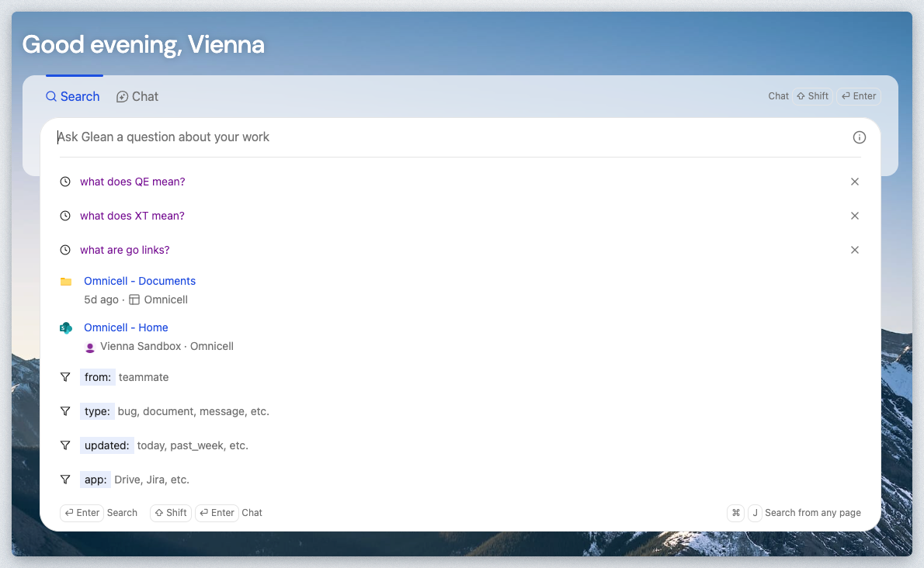This screenshot has height=568, width=924.
Task: Pick the 'app:' filter suggestion
Action: 96,480
